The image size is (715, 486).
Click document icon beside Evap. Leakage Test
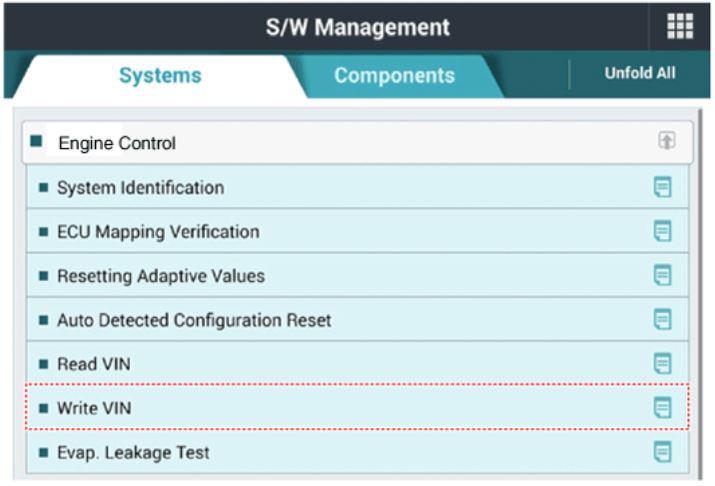662,452
